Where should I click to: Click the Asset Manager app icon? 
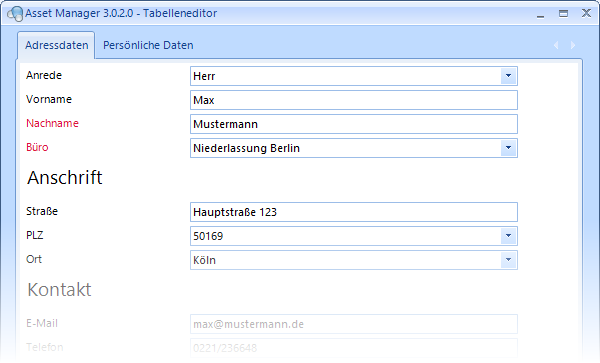coord(15,14)
